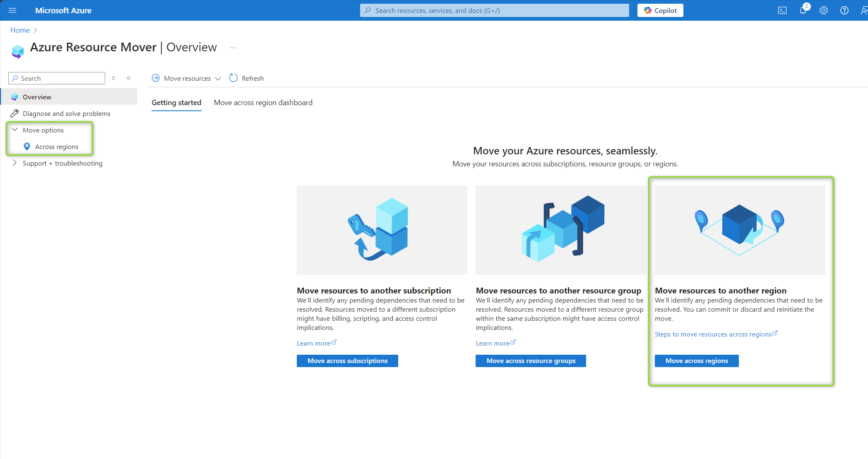This screenshot has width=868, height=459.
Task: Click the ellipsis menu next to Overview title
Action: coord(235,48)
